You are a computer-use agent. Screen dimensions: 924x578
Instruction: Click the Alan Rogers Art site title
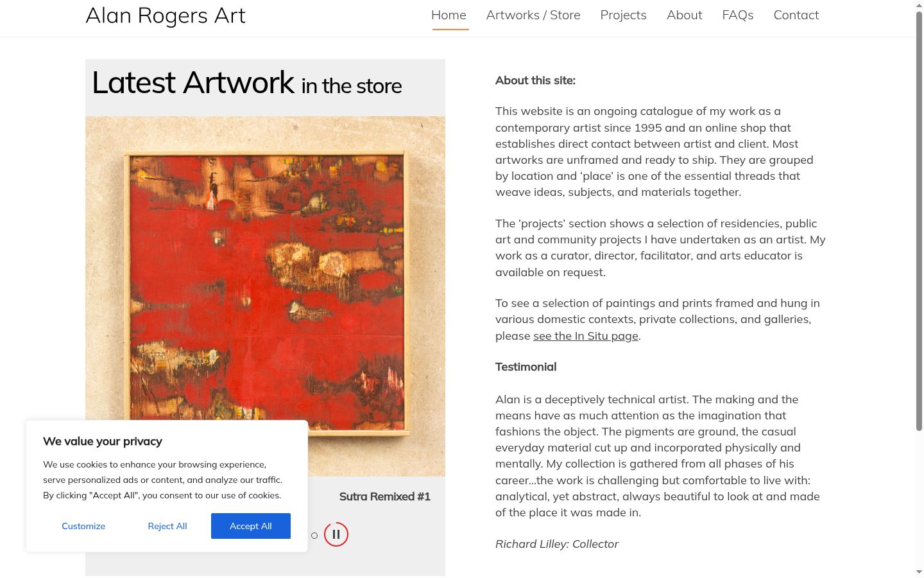click(166, 15)
